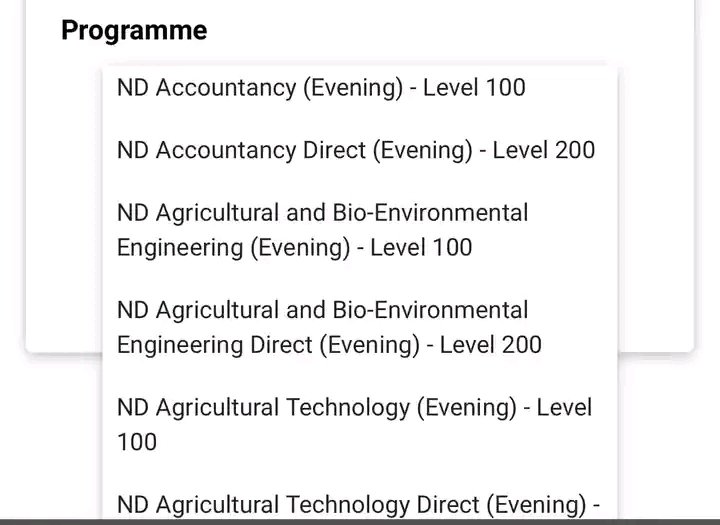Click the dark bar at the screen bottom

[x=360, y=522]
